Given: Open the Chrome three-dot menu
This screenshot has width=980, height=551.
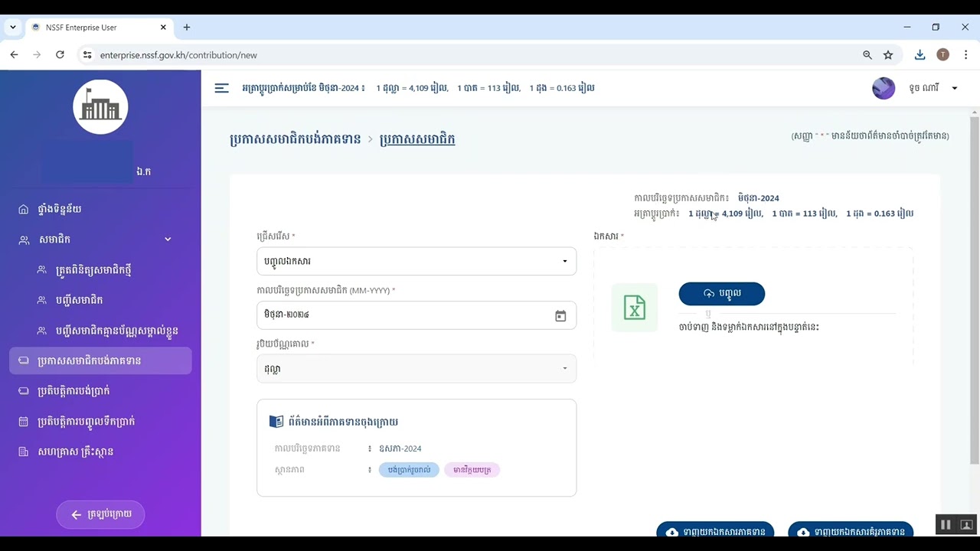Looking at the screenshot, I should [966, 55].
